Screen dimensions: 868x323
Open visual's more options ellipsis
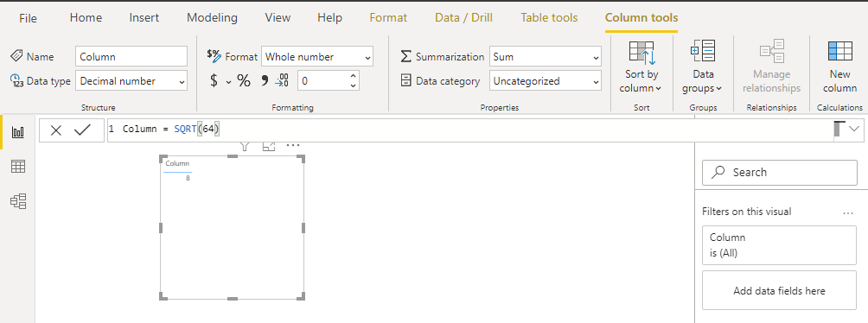click(x=293, y=145)
